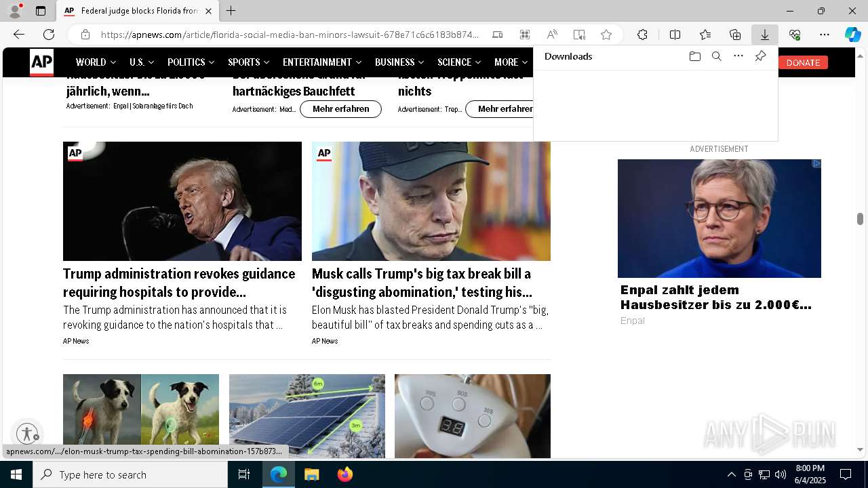Open the notification center icon

846,474
